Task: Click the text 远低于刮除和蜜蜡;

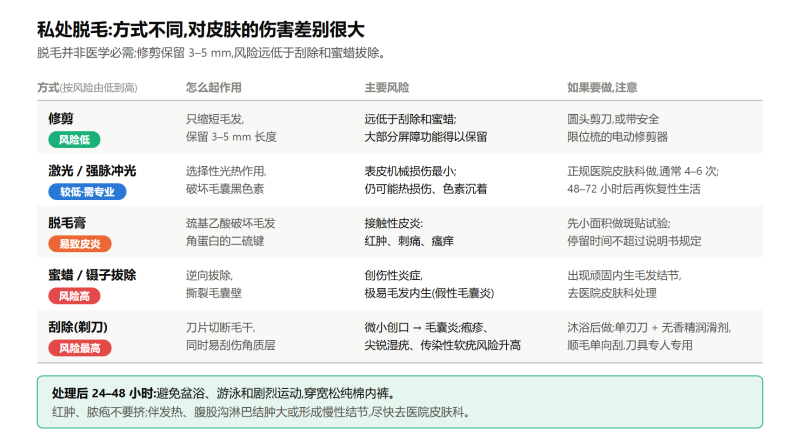Action: (410, 119)
